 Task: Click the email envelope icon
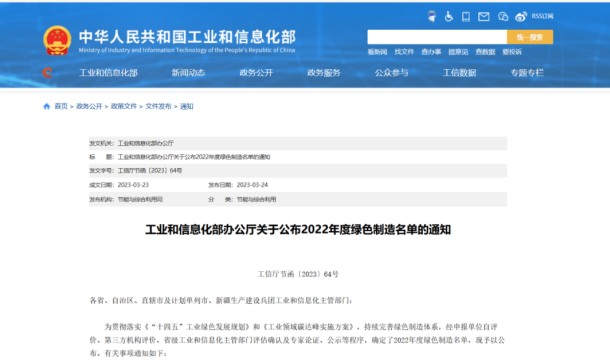click(484, 16)
